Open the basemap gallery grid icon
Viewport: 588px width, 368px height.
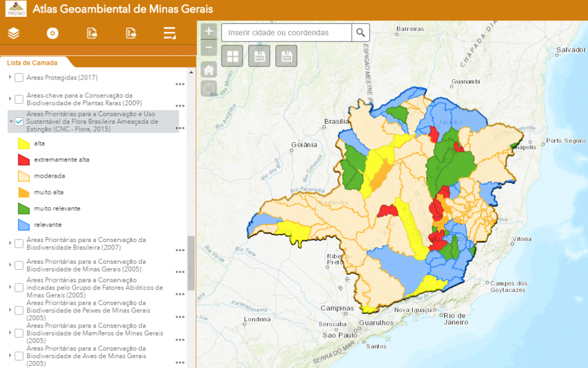point(232,56)
